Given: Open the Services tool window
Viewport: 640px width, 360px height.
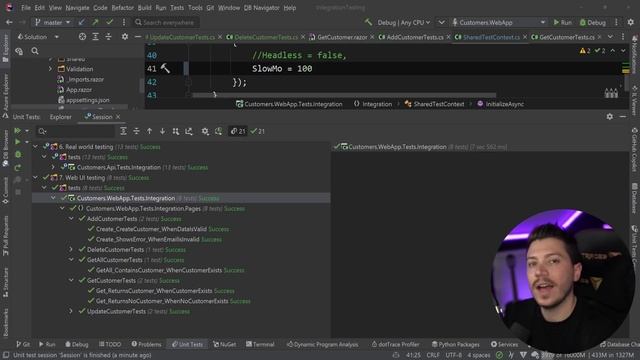Looking at the screenshot, I should (x=504, y=344).
